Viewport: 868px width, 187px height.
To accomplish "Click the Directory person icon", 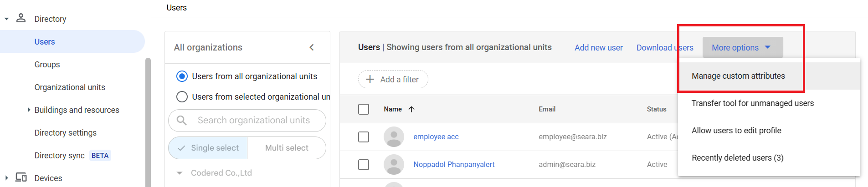I will click(x=21, y=18).
